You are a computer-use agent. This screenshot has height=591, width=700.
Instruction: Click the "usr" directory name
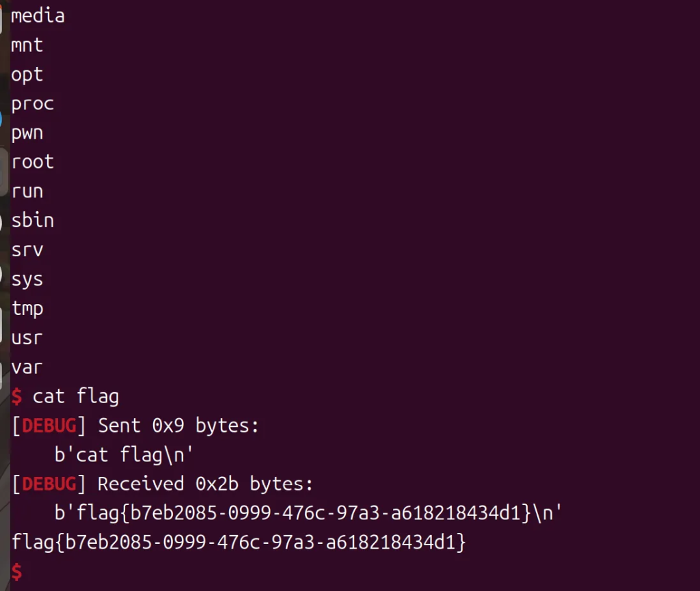[27, 338]
